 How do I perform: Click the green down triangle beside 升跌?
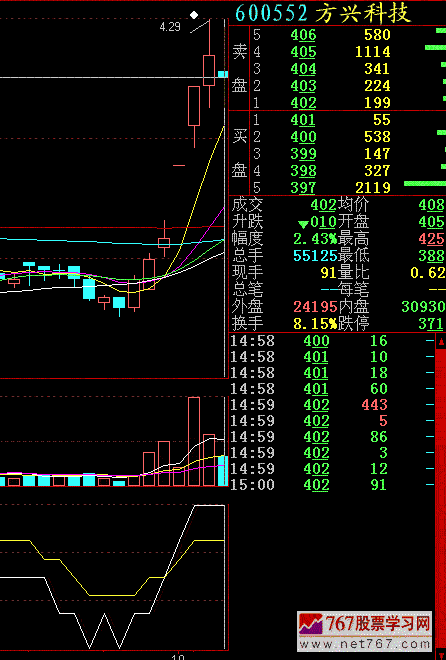[x=303, y=224]
